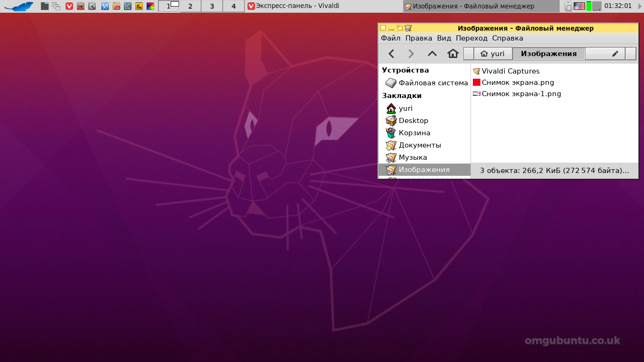Viewport: 644px width, 362px height.
Task: Click the Закладки sidebar heading
Action: tap(402, 96)
